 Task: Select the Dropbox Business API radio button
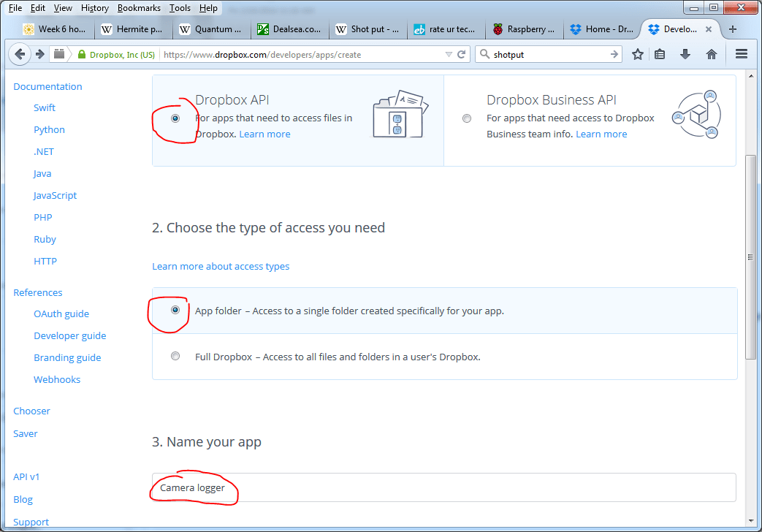tap(467, 118)
